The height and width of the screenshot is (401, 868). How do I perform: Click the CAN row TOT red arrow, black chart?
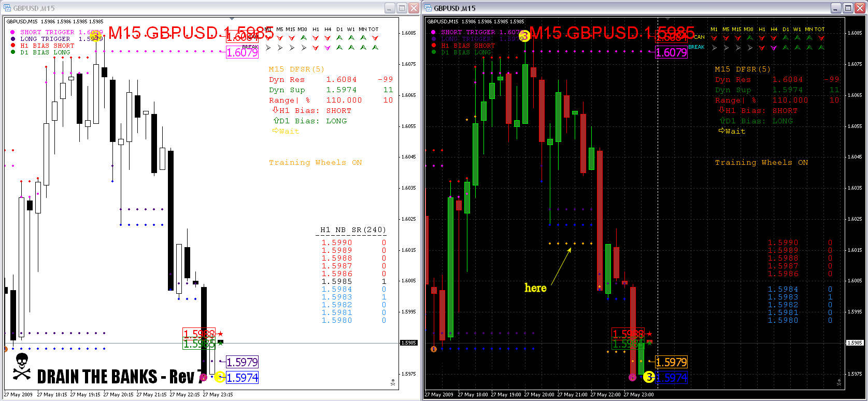click(821, 38)
